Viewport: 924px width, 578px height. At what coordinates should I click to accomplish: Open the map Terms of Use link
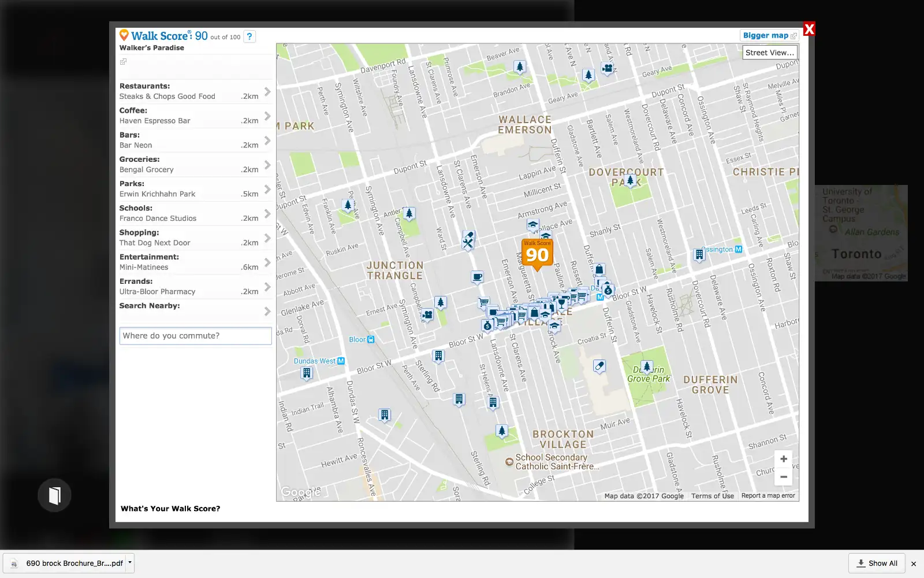point(713,496)
